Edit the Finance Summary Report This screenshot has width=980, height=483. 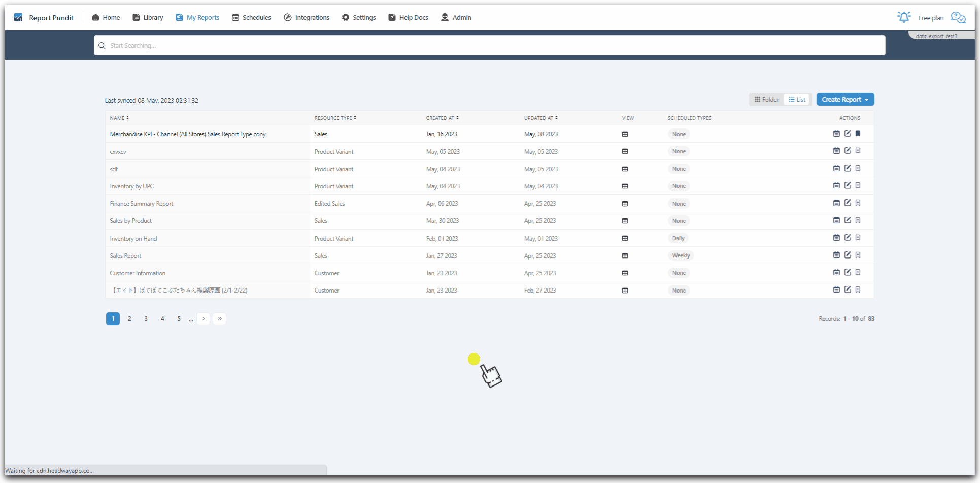coord(847,203)
